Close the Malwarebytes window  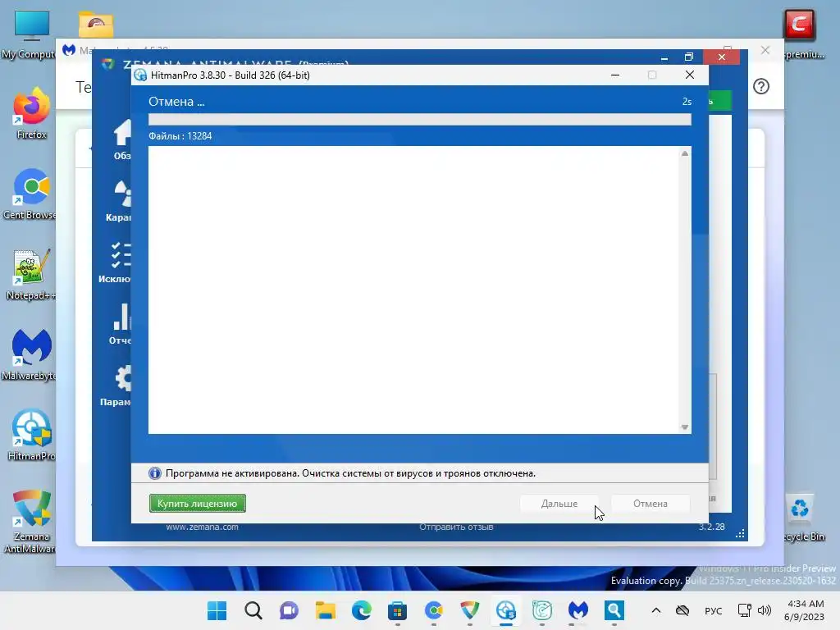pos(765,50)
